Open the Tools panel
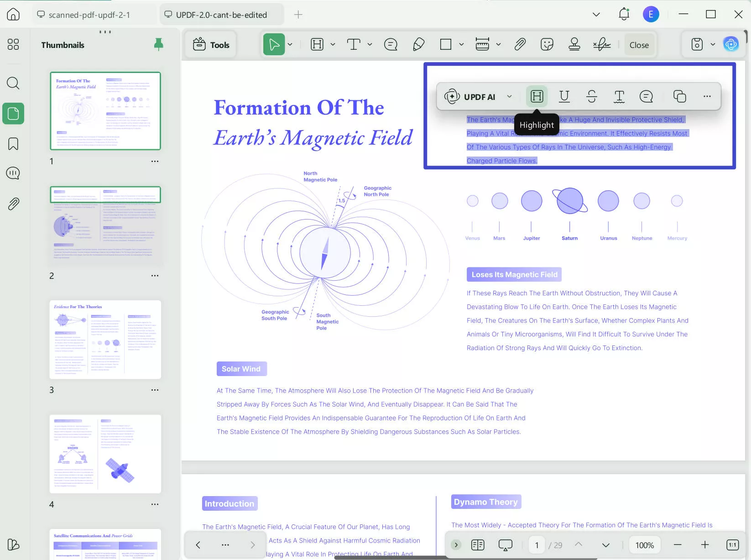This screenshot has width=751, height=560. (x=210, y=44)
